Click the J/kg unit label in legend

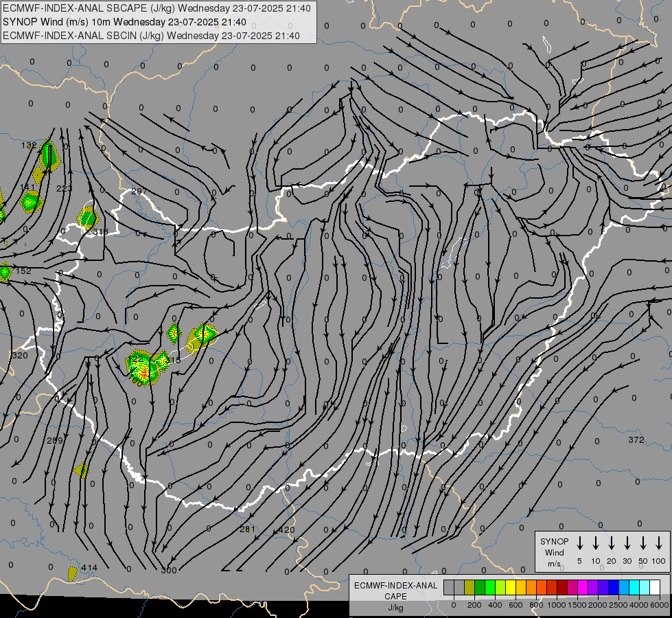tap(396, 608)
